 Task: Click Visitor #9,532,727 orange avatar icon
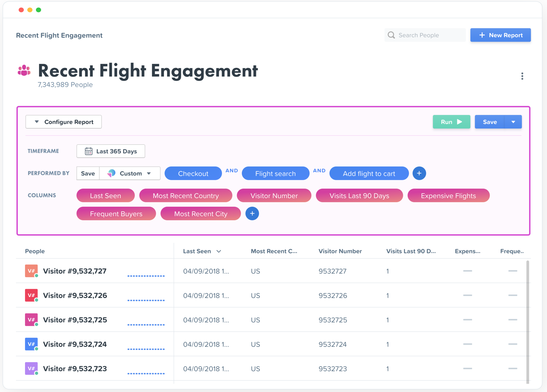click(x=31, y=271)
